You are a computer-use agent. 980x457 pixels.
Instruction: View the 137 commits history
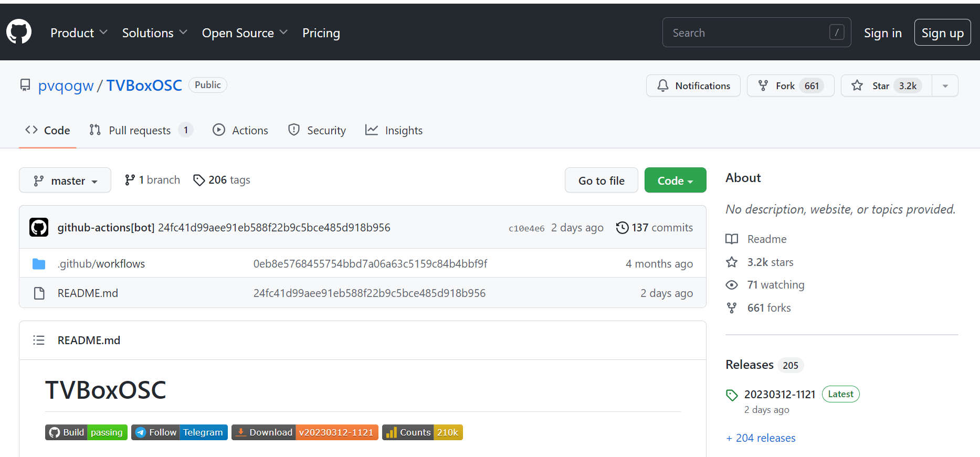point(655,227)
